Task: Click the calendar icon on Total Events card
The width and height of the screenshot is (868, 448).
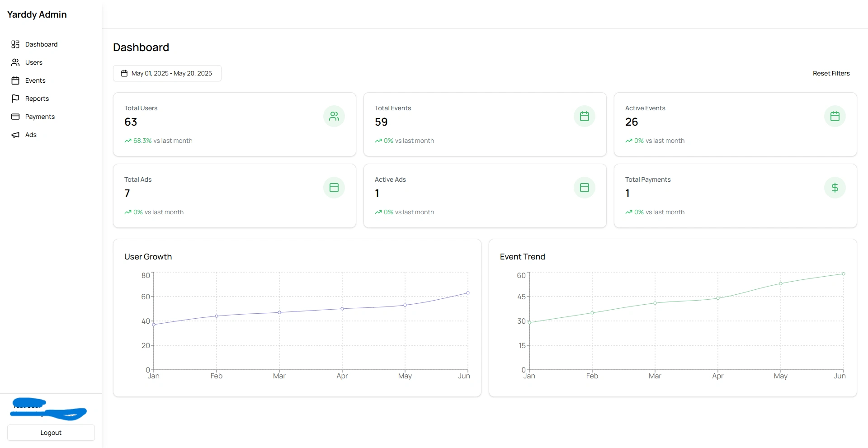Action: click(585, 116)
